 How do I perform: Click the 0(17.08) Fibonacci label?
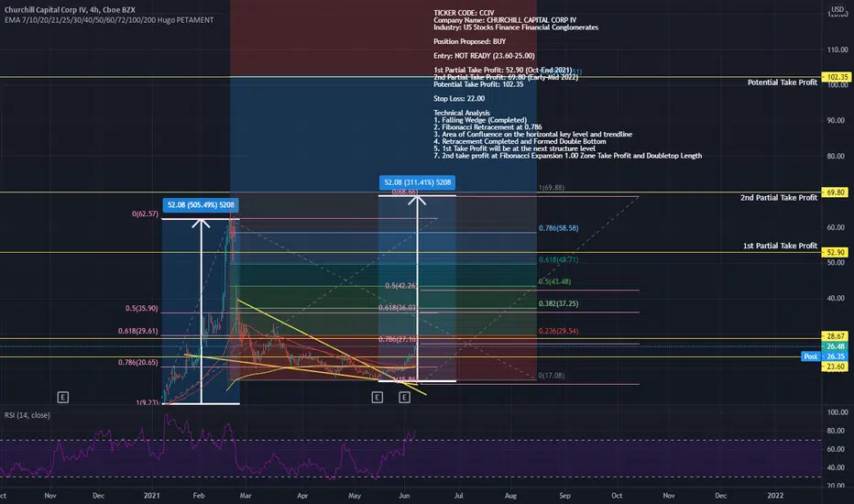pos(552,376)
